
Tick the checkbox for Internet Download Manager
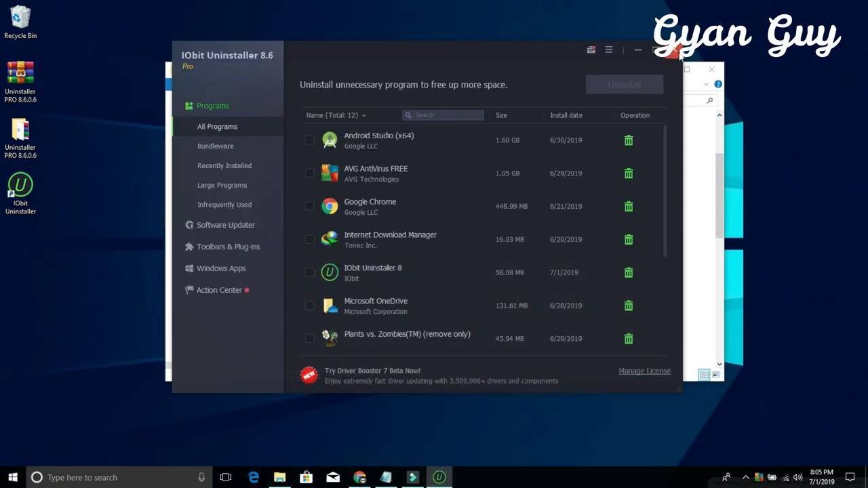point(309,239)
